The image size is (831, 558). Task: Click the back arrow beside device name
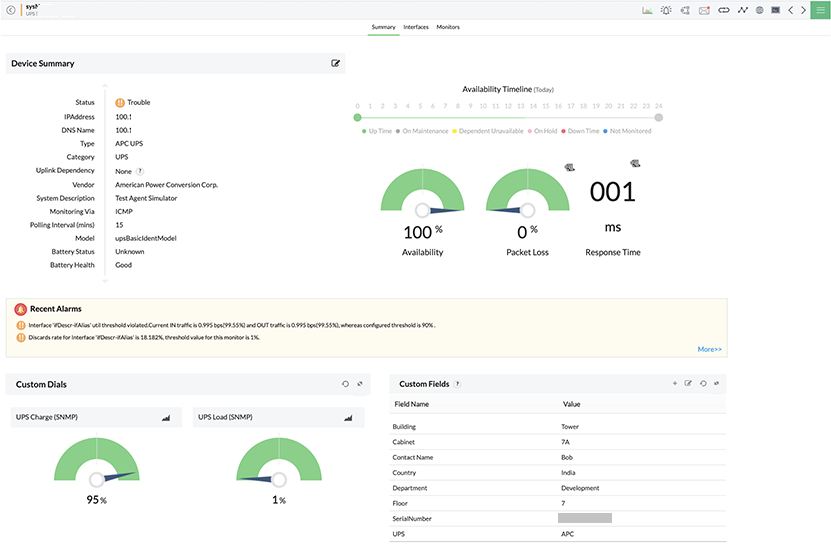pyautogui.click(x=10, y=10)
